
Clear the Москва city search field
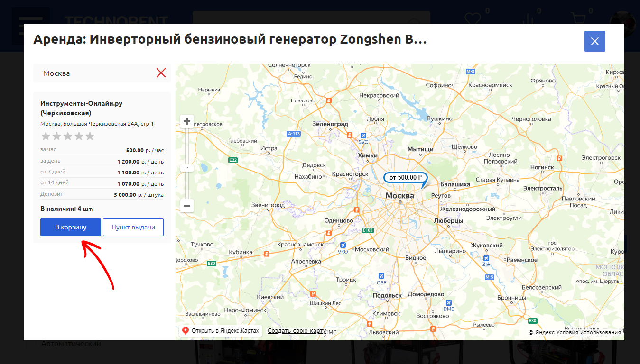[x=161, y=73]
